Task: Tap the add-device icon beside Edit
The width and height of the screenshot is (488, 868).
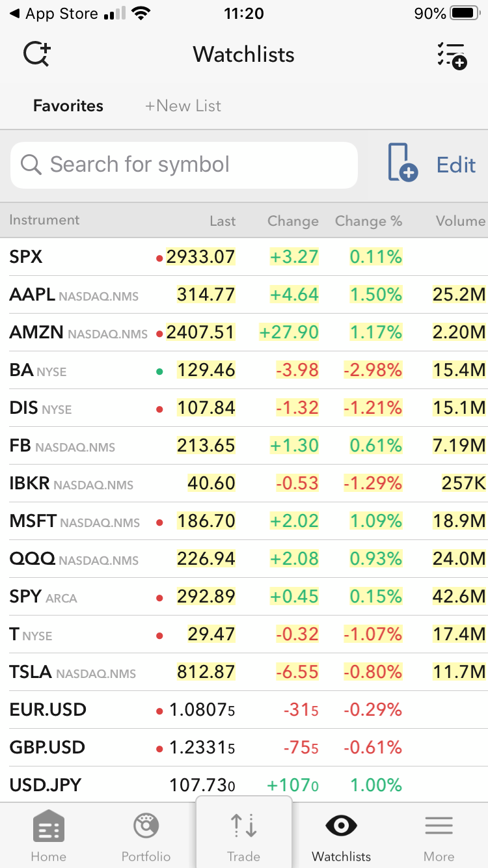Action: click(x=402, y=163)
